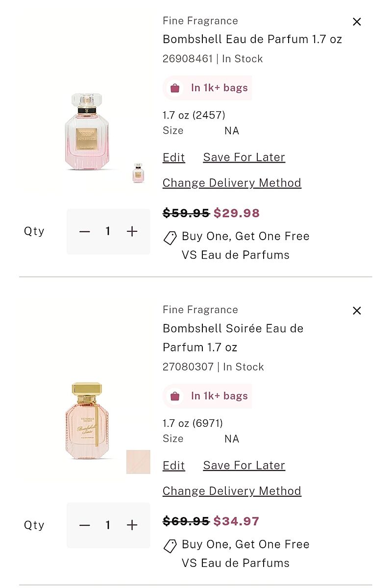
Task: Increase quantity of Bombshell Soirée
Action: click(132, 525)
